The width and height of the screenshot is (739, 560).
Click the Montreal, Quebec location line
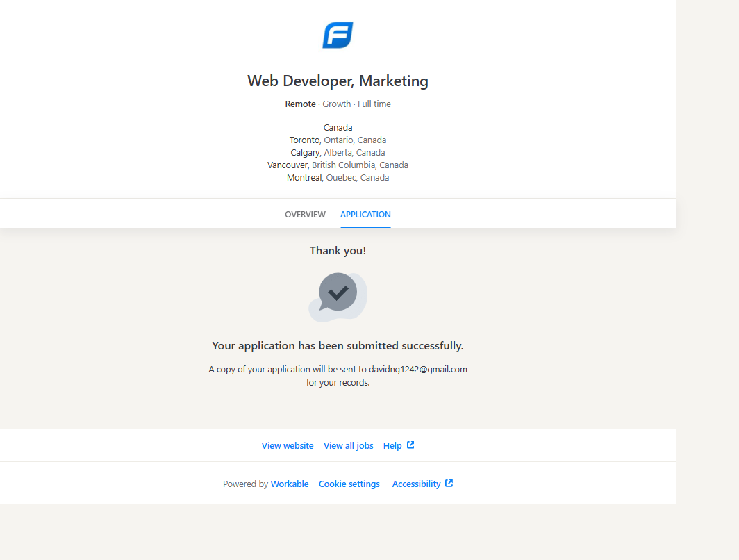(x=338, y=178)
